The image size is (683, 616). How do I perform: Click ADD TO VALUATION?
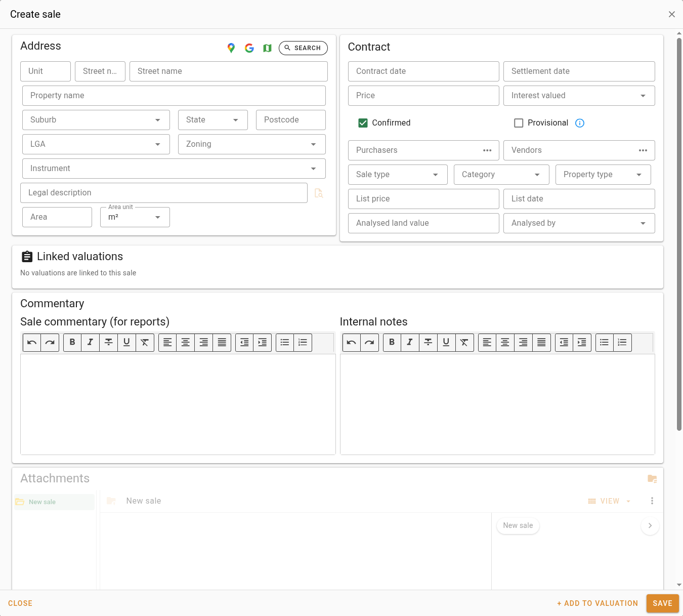[x=597, y=603]
